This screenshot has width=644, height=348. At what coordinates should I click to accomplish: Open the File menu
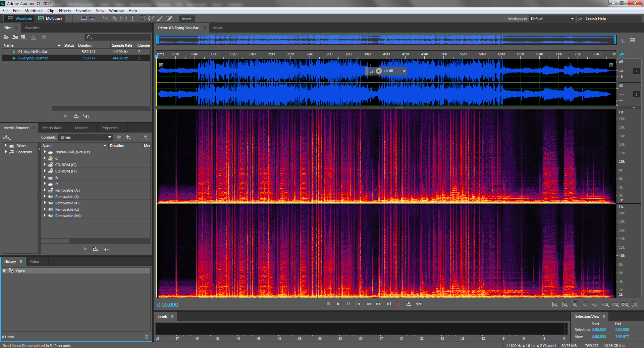[x=5, y=11]
